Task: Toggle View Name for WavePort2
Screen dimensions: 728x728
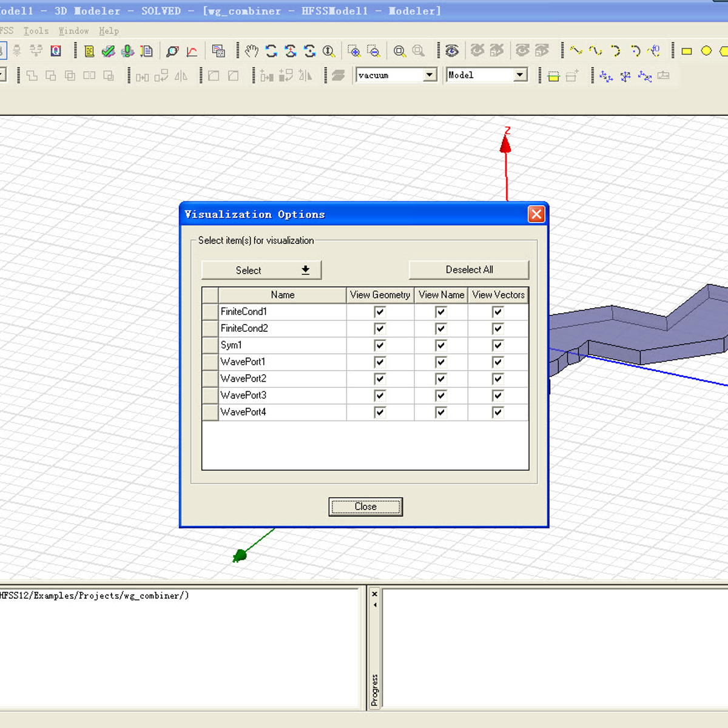Action: point(441,379)
